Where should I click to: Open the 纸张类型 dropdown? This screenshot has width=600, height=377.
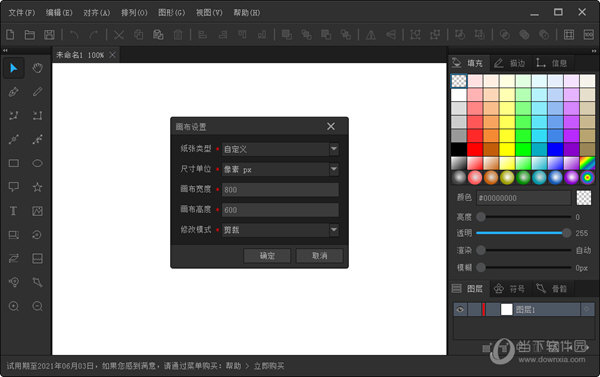tap(334, 149)
